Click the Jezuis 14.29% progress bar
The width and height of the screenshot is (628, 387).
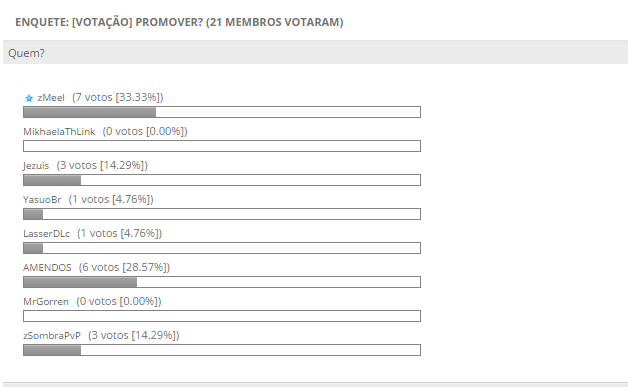pyautogui.click(x=222, y=180)
